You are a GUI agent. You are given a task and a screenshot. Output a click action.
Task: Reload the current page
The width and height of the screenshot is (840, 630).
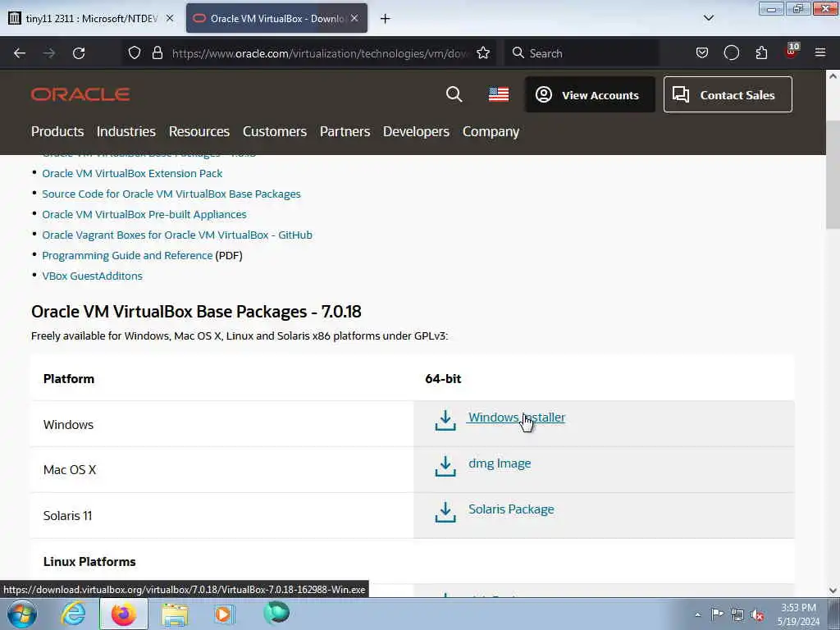(x=79, y=53)
